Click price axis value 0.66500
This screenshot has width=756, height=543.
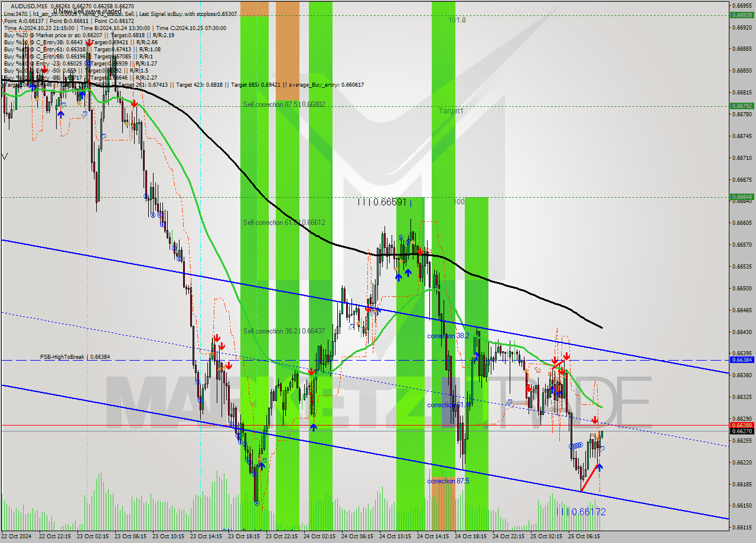click(x=741, y=288)
